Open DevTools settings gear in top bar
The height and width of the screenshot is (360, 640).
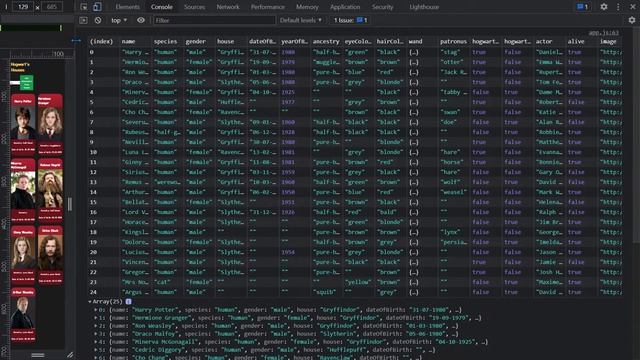pyautogui.click(x=604, y=7)
